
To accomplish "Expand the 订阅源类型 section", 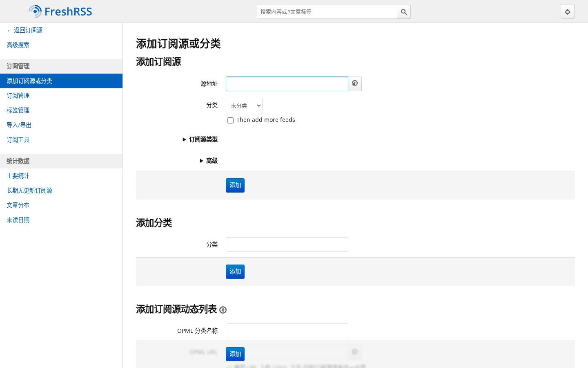I will coord(200,139).
